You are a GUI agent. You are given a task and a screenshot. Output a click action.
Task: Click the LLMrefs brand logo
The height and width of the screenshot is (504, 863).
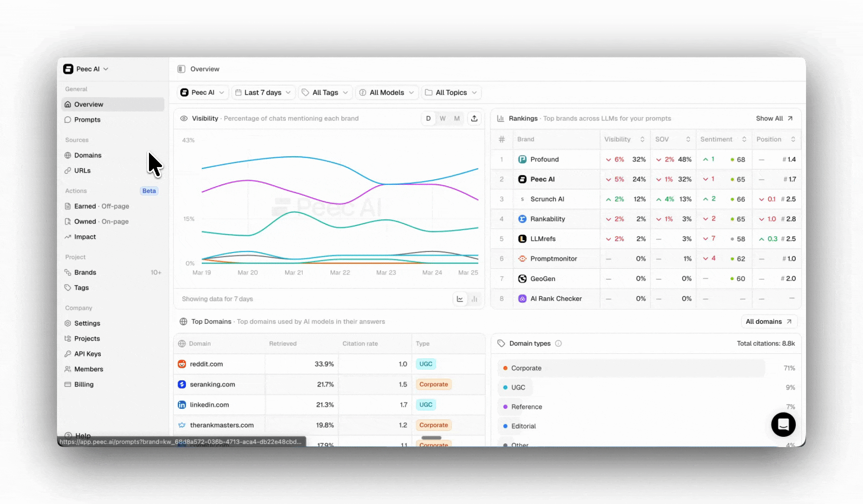pos(523,239)
